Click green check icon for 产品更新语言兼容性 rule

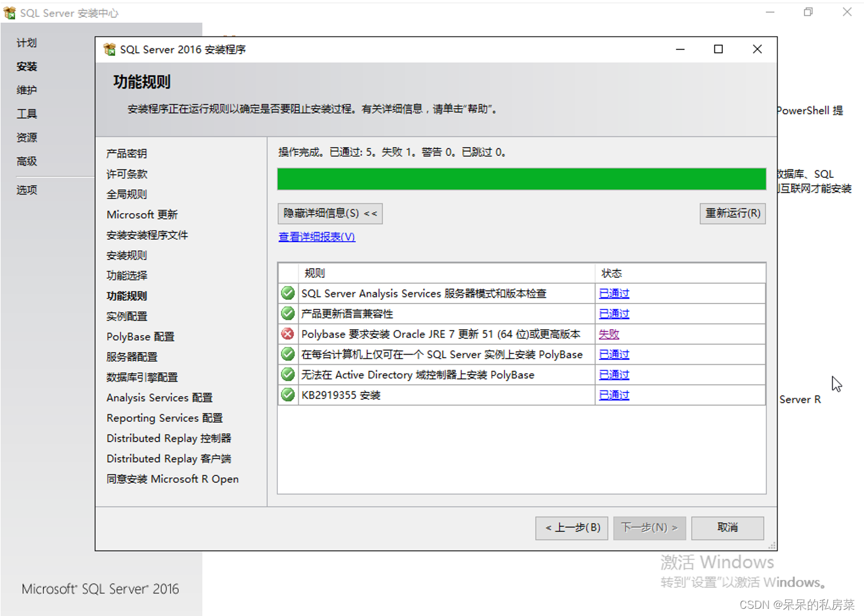(288, 314)
